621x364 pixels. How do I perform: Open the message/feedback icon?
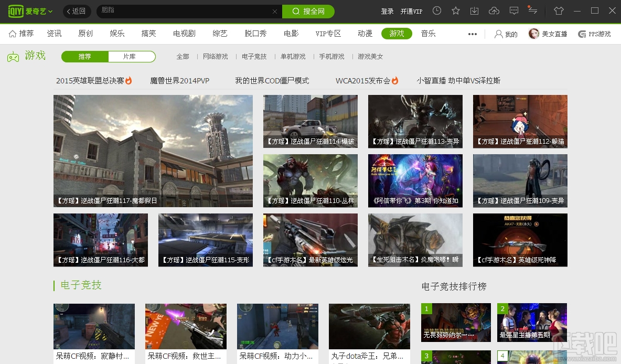point(513,10)
